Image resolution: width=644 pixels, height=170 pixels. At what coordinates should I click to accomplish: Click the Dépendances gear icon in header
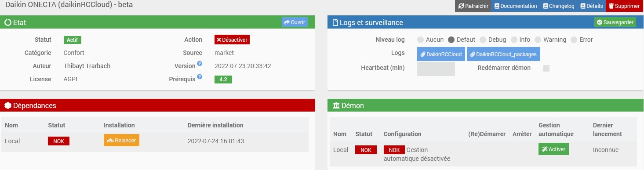point(7,105)
